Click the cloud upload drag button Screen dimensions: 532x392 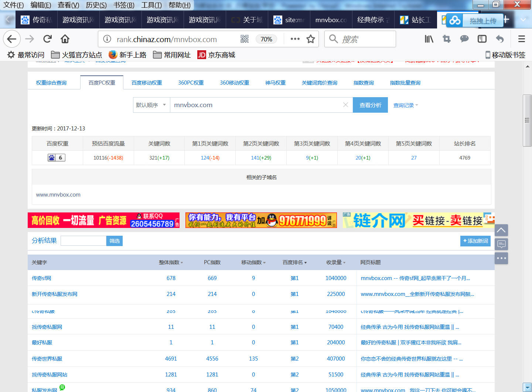(474, 21)
